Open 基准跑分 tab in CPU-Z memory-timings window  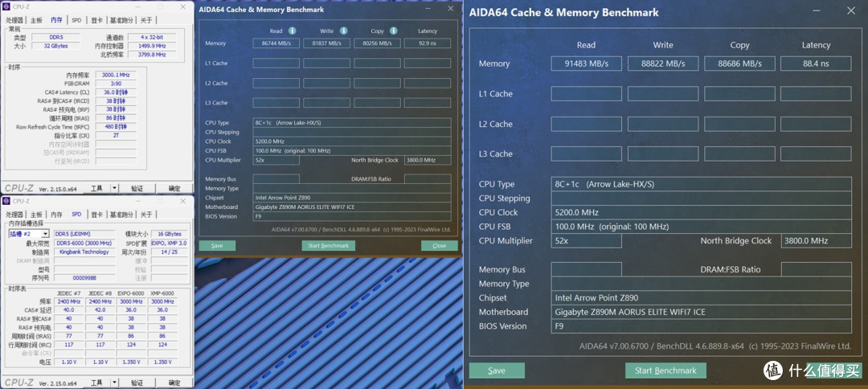click(121, 20)
